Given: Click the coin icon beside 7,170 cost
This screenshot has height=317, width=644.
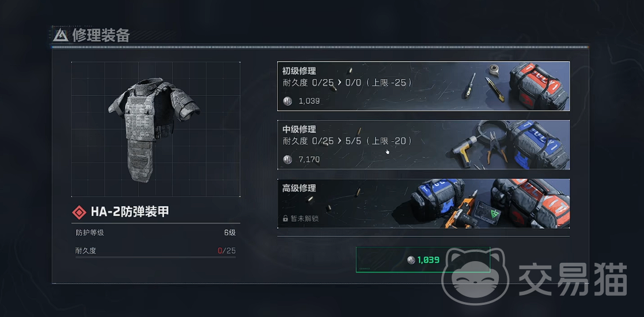Looking at the screenshot, I should (x=287, y=159).
